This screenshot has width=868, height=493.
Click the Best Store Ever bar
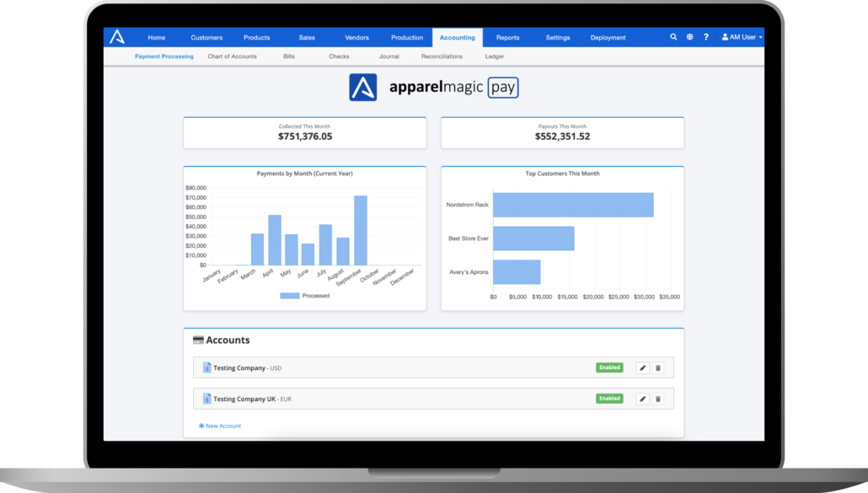pos(533,238)
